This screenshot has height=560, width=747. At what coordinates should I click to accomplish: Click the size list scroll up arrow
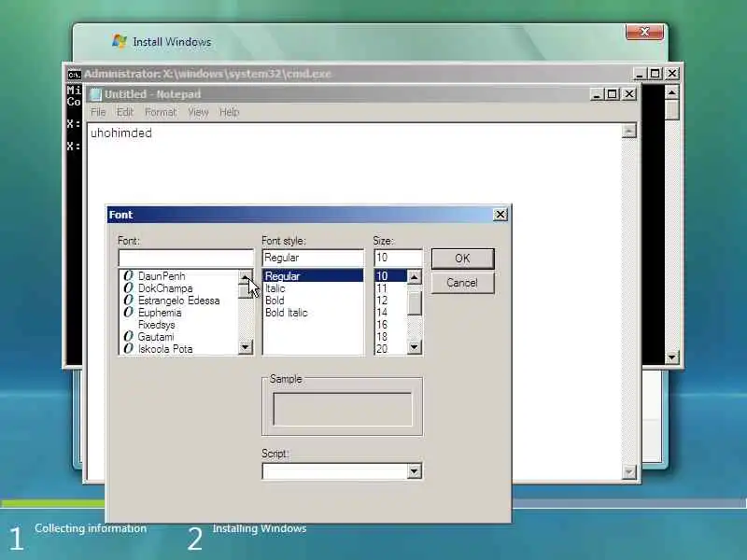[x=415, y=276]
